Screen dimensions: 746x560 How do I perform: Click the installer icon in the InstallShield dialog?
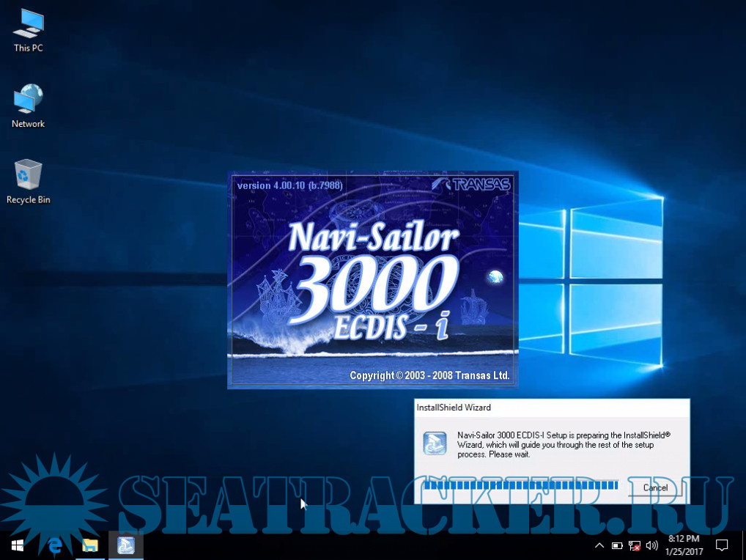pyautogui.click(x=435, y=443)
